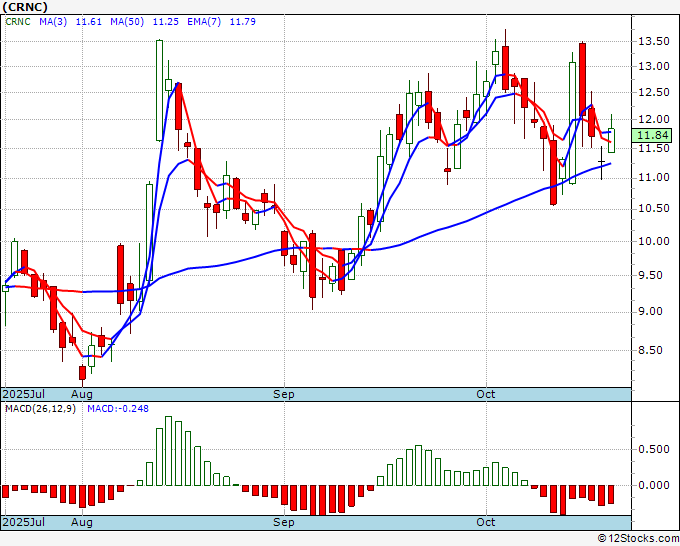Click the 0.500 MACD axis label

coord(654,449)
